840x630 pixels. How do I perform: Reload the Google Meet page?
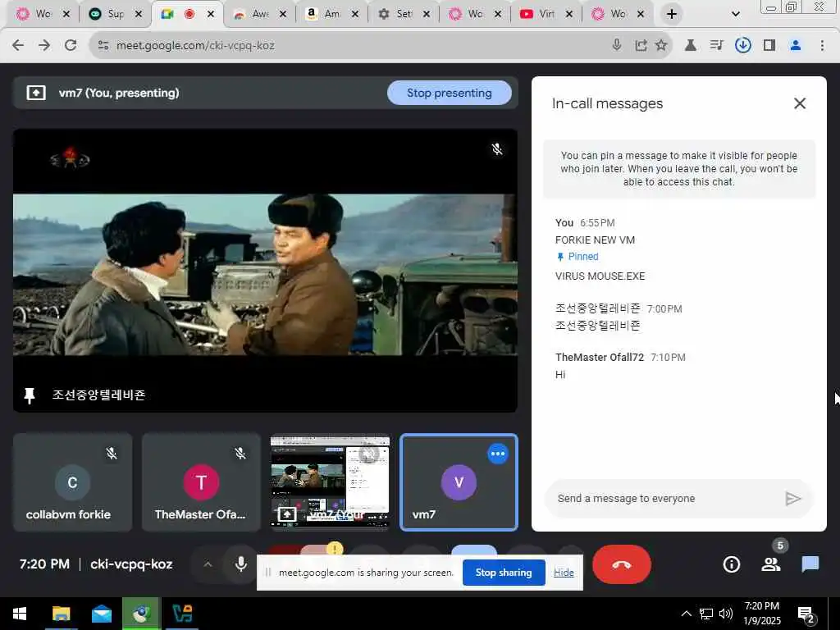(71, 46)
